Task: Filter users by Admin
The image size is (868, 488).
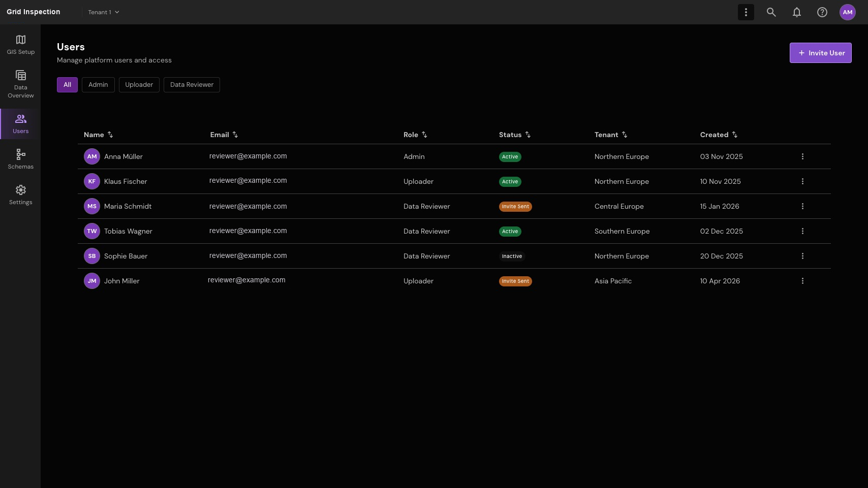Action: tap(98, 85)
